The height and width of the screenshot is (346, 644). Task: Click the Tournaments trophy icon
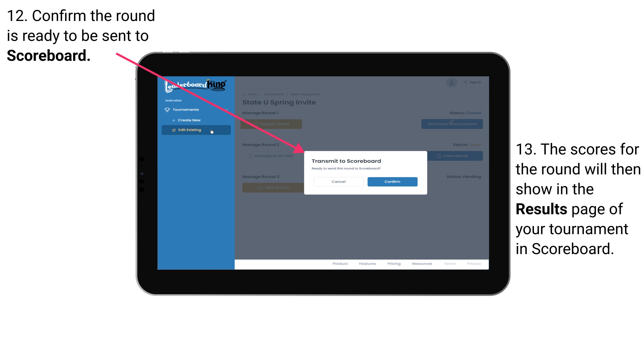click(x=166, y=109)
